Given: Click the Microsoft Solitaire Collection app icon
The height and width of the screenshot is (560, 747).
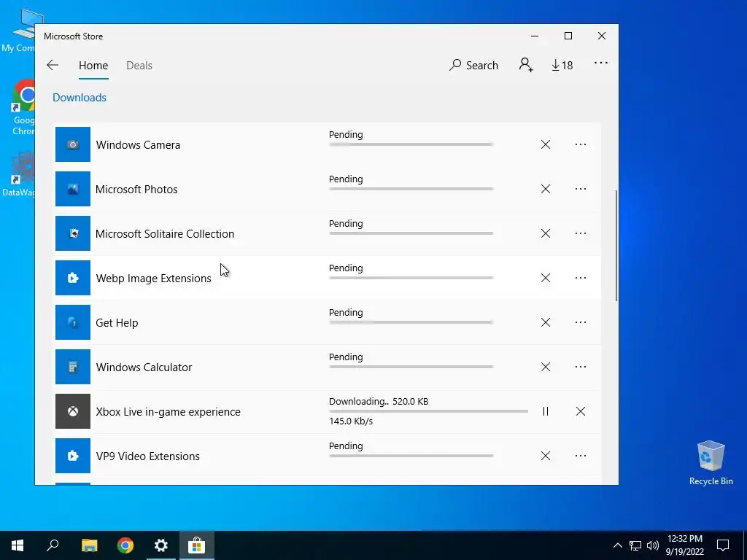Looking at the screenshot, I should (73, 233).
